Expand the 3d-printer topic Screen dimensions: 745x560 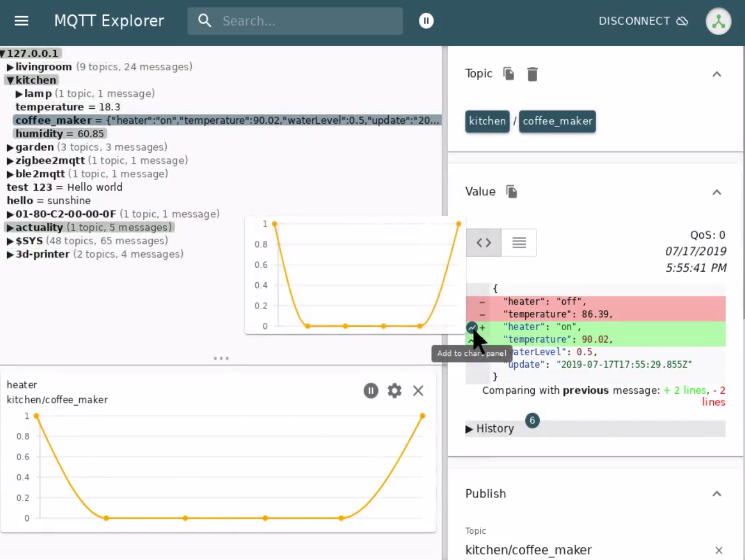point(10,254)
